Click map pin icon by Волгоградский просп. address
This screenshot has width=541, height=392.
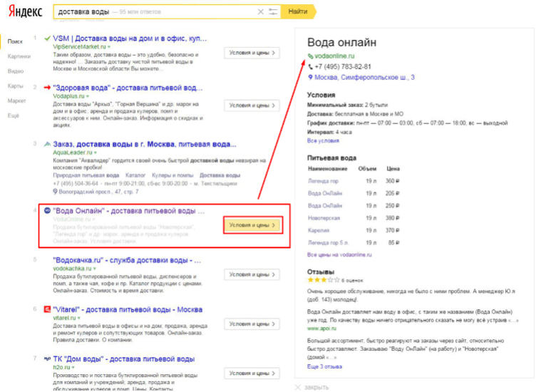click(x=55, y=191)
